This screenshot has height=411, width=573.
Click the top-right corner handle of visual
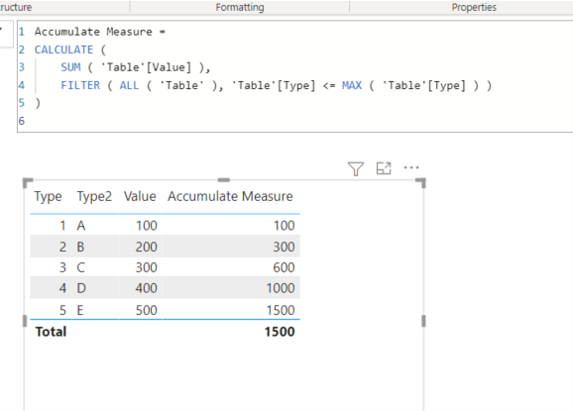[421, 183]
